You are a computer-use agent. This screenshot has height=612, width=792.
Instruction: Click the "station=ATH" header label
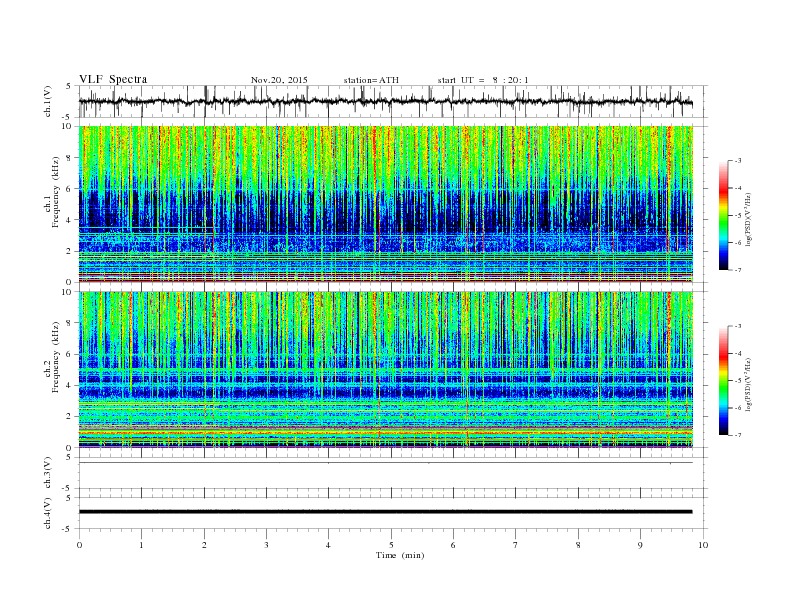pyautogui.click(x=371, y=80)
